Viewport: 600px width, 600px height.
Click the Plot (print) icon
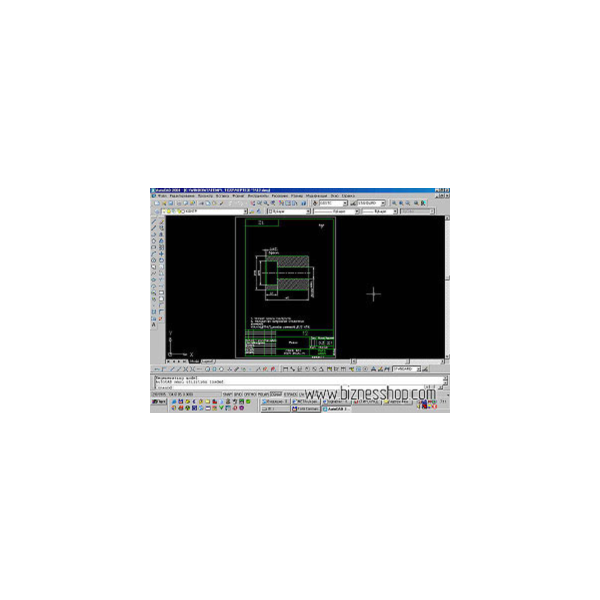click(x=179, y=203)
